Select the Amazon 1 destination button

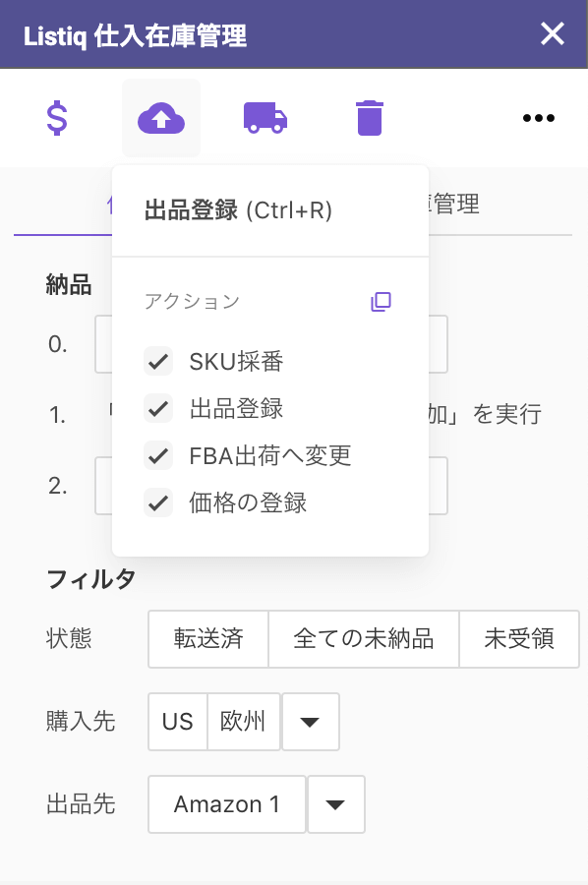click(227, 804)
